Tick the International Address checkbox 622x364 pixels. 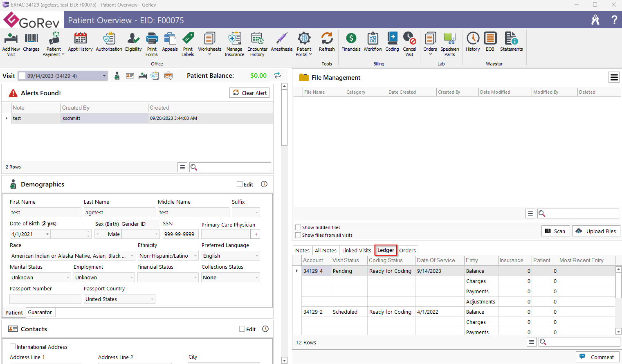(x=13, y=346)
